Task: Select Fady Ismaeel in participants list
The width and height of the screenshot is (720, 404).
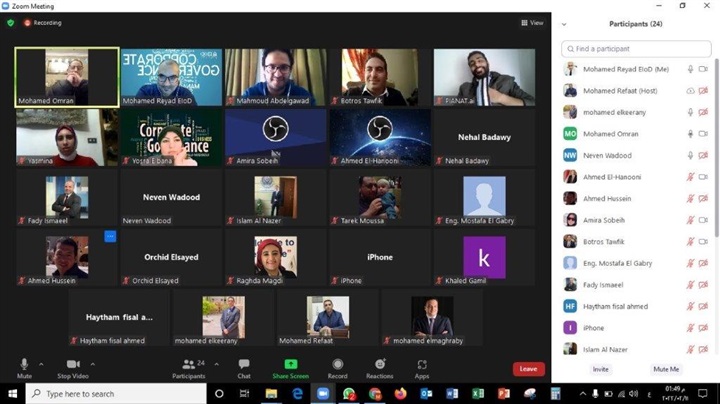Action: (x=636, y=285)
